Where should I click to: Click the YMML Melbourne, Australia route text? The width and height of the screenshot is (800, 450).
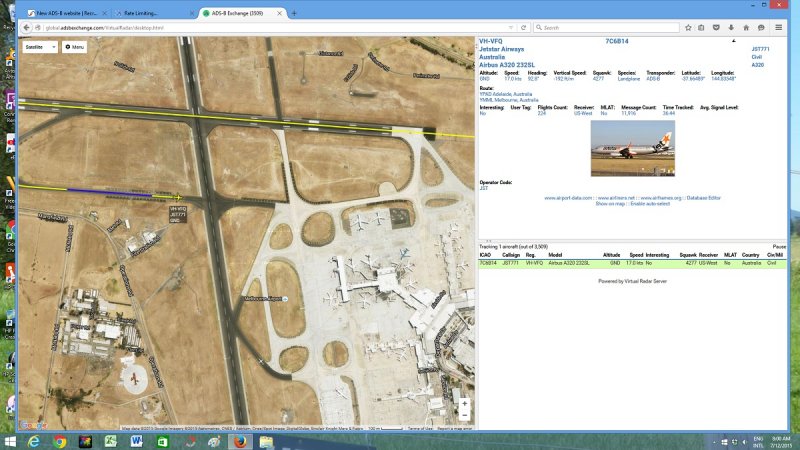click(509, 100)
